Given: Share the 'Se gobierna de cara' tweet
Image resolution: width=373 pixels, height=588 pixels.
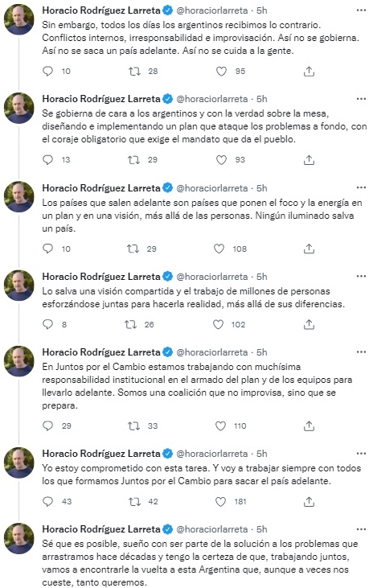Looking at the screenshot, I should 309,160.
